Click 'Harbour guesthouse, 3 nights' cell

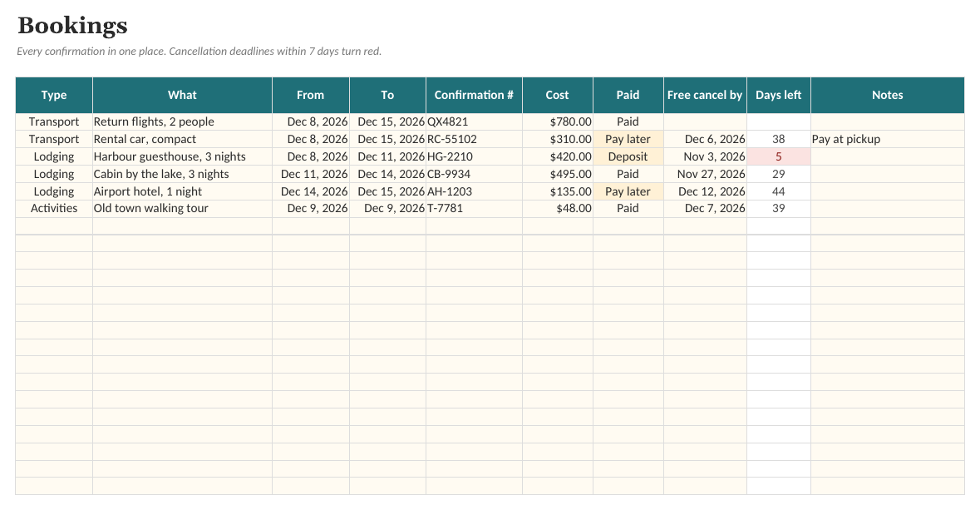[183, 156]
